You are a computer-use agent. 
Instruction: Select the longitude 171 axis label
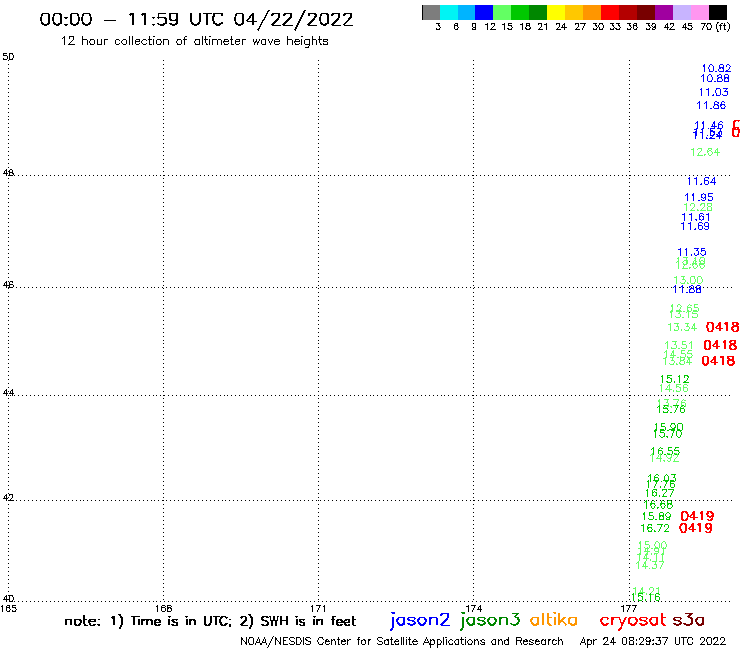[318, 608]
